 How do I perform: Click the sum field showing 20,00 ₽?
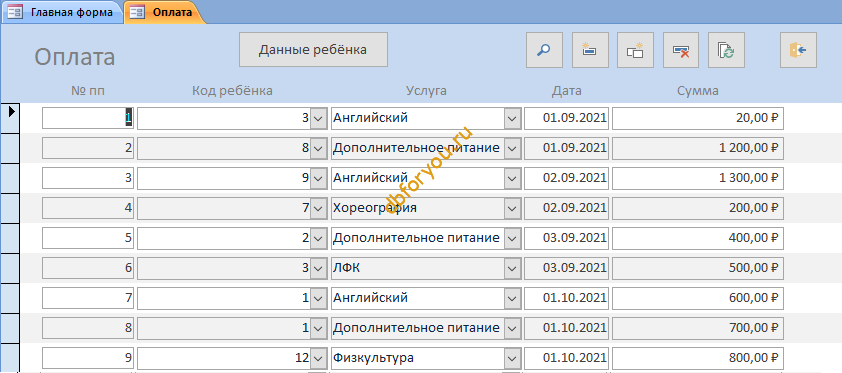(x=698, y=118)
